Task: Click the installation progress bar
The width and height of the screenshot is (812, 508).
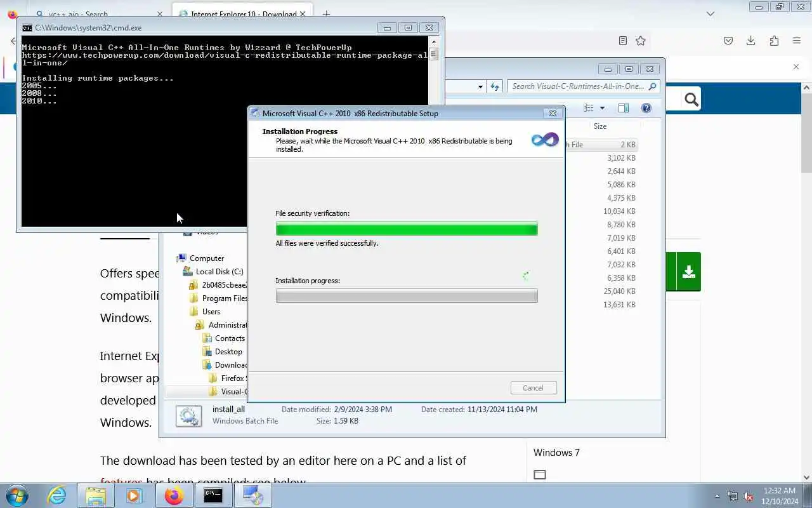Action: pos(407,296)
